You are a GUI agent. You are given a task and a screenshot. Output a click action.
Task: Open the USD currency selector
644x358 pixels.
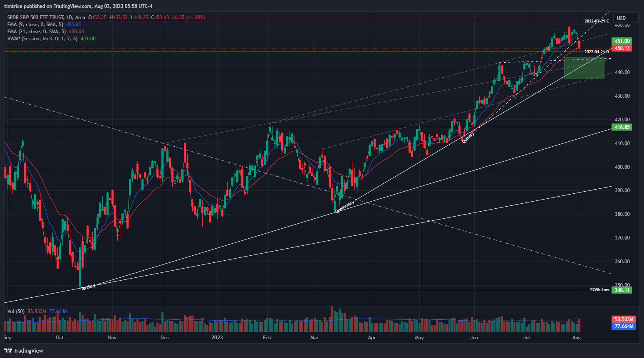click(x=625, y=18)
